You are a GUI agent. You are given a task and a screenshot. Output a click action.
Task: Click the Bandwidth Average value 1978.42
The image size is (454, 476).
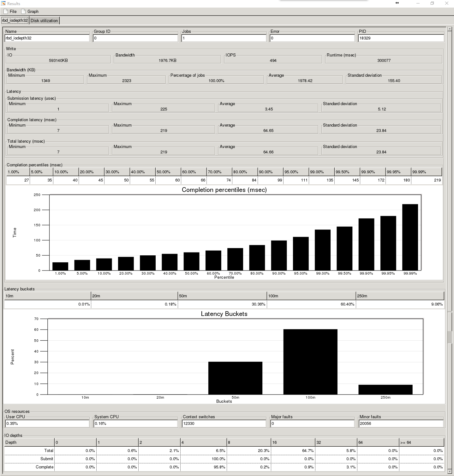click(x=305, y=80)
